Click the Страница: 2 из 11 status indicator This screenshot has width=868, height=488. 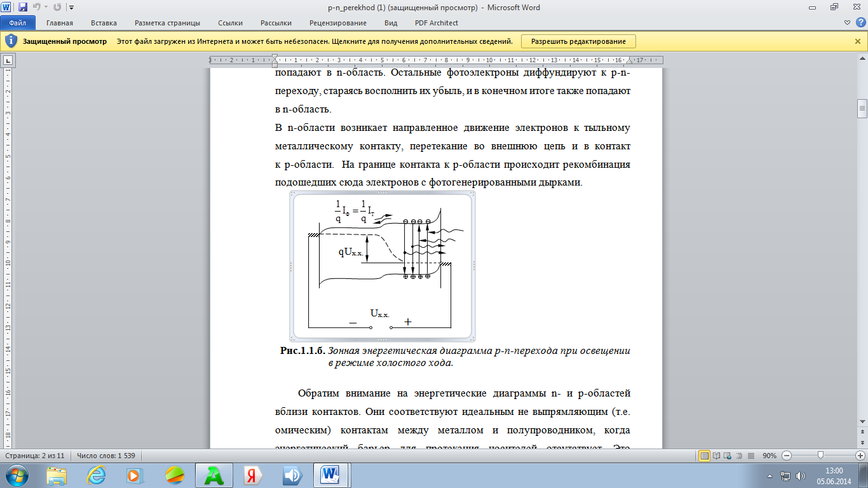(x=35, y=456)
